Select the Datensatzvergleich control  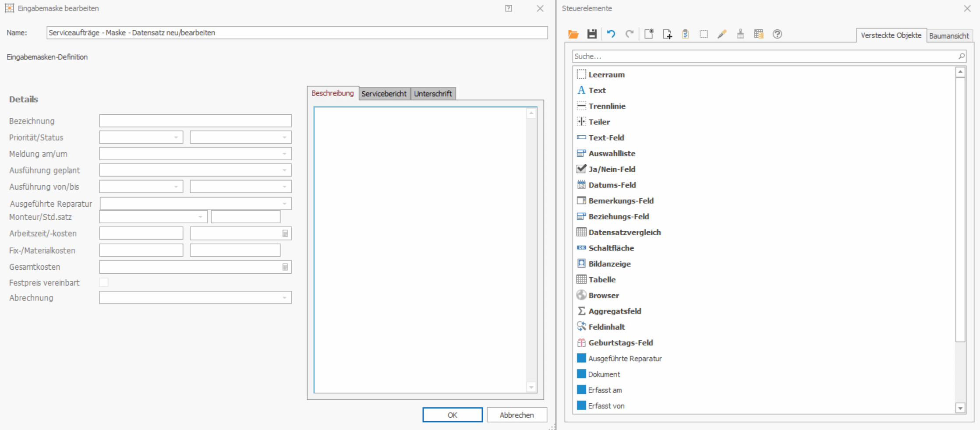coord(625,232)
